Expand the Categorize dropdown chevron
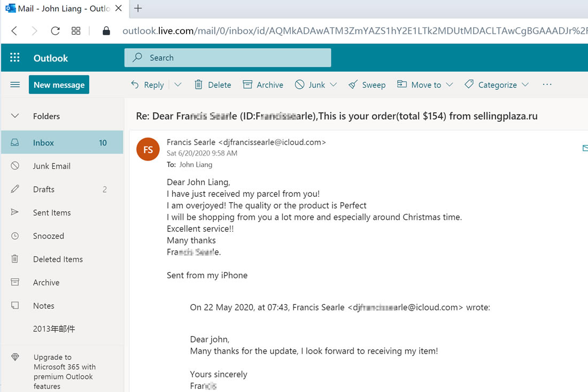 [x=525, y=85]
